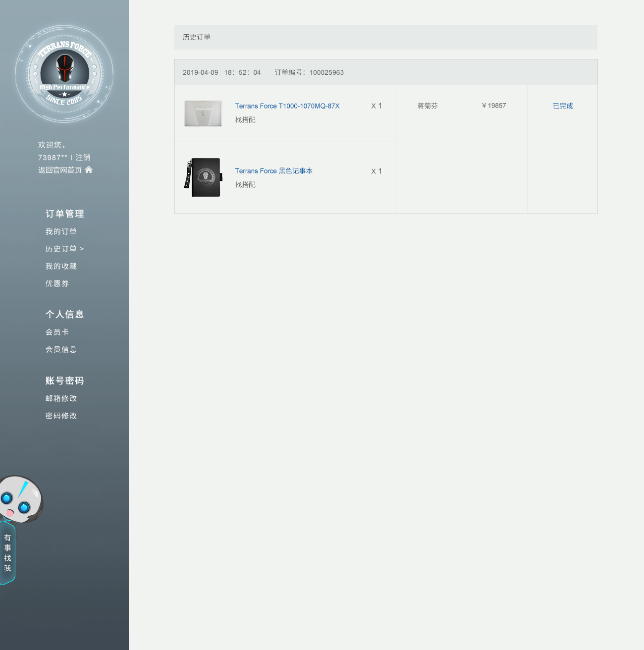Screen dimensions: 644x650
Task: Open 我的订单 in the sidebar
Action: [61, 231]
